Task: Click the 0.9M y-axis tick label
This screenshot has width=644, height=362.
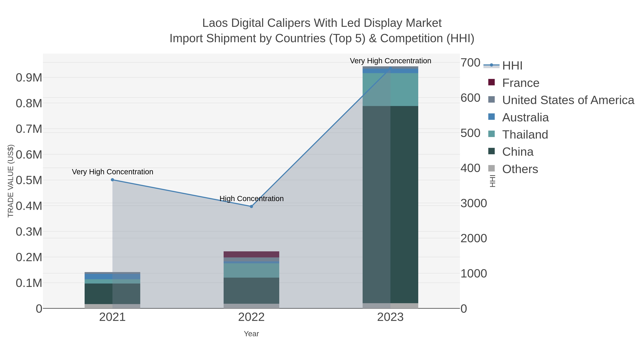Action: tap(29, 78)
